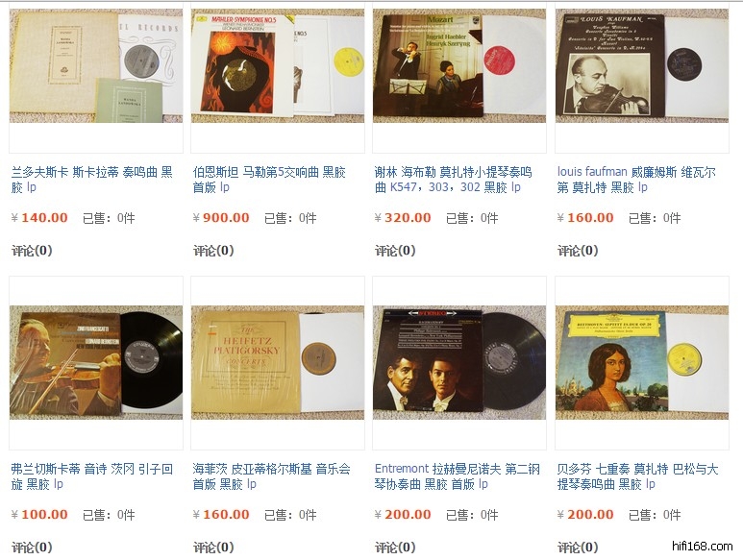This screenshot has height=560, width=743.
Task: Click the 伯恩斯坦 马勒第5交响曲 title link
Action: (x=269, y=180)
